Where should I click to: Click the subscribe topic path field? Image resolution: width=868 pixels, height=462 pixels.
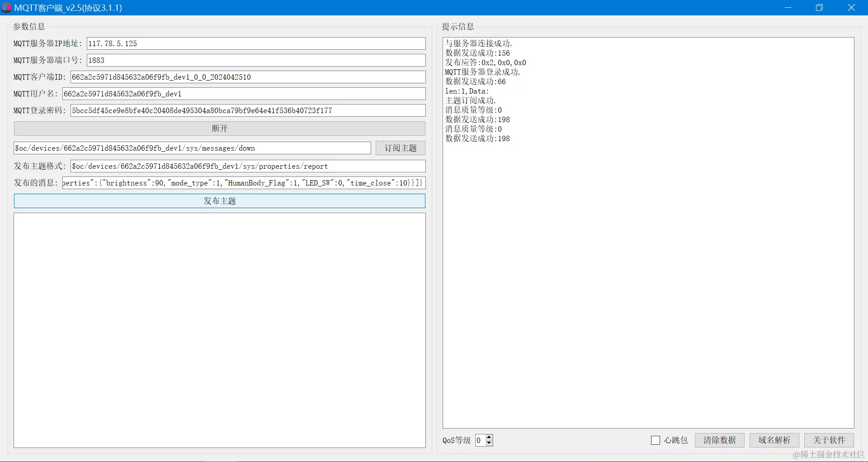(x=192, y=148)
